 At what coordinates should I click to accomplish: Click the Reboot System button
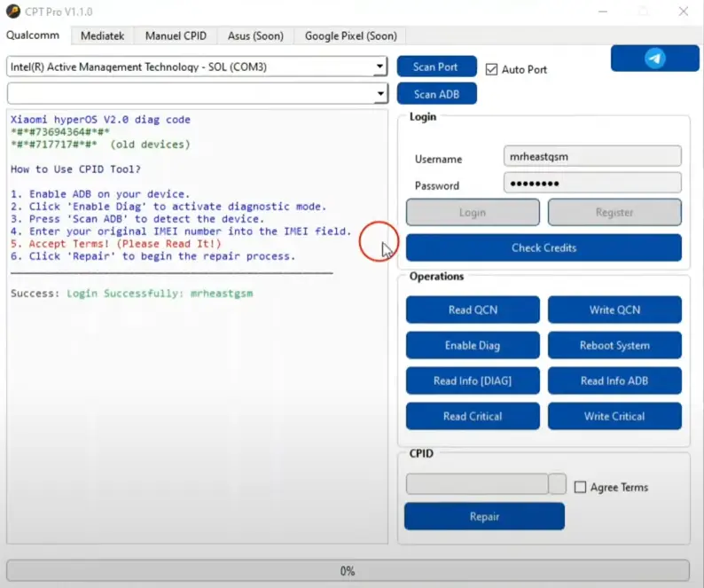coord(614,345)
